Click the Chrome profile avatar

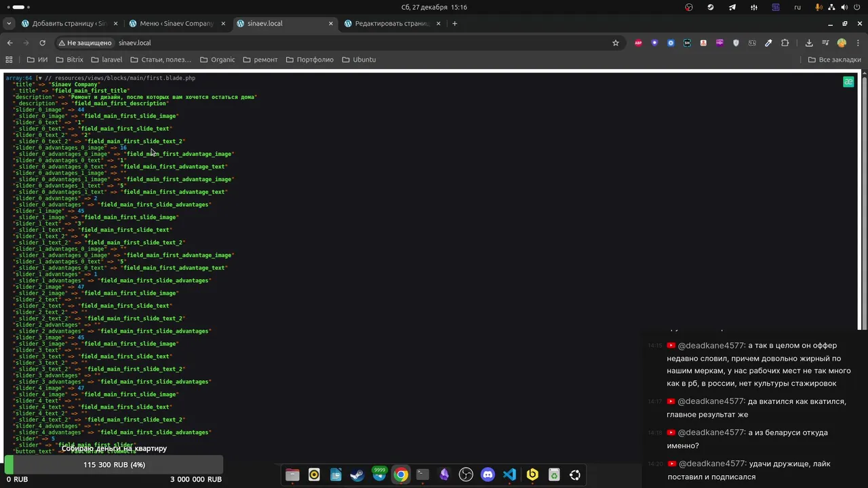pyautogui.click(x=842, y=43)
